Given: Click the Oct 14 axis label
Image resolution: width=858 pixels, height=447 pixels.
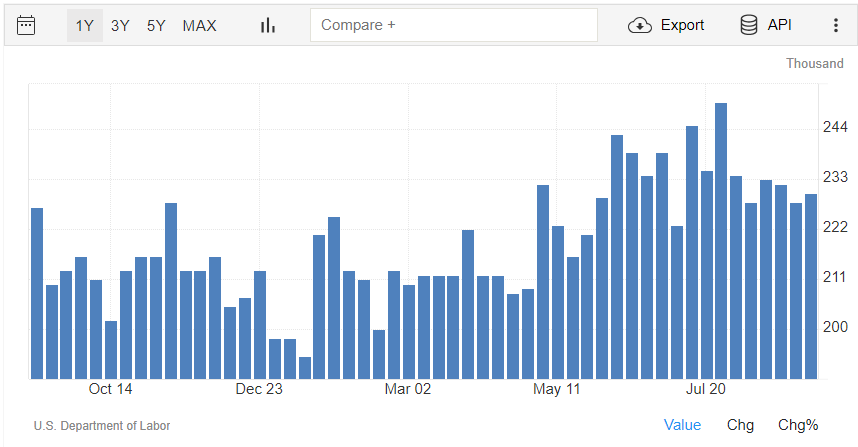Looking at the screenshot, I should (x=111, y=389).
